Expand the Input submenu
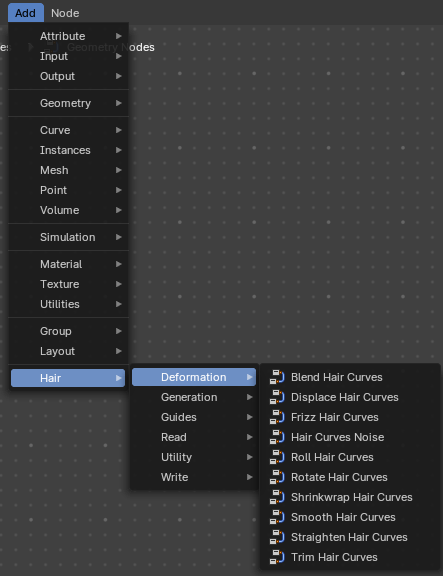The image size is (443, 576). tap(68, 56)
